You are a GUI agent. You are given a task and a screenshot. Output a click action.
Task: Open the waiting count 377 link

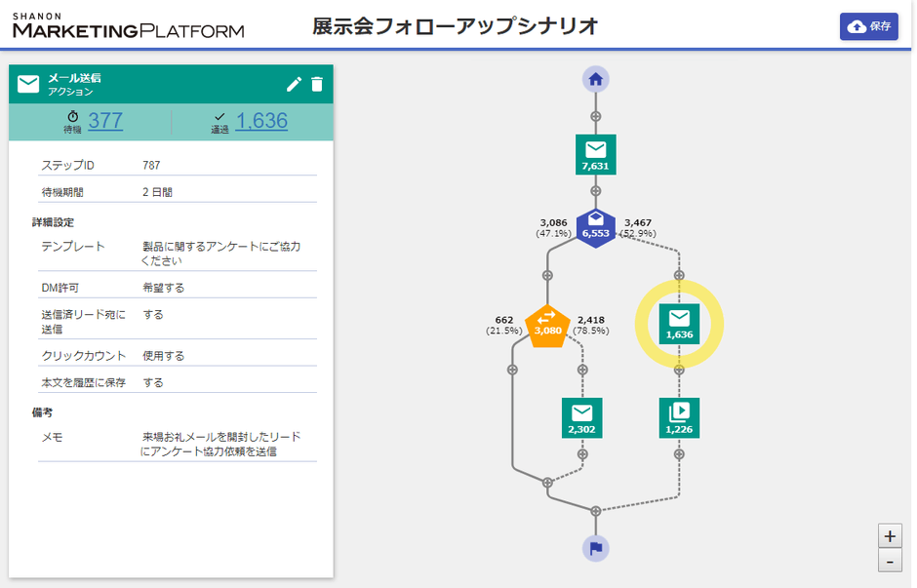click(x=105, y=121)
